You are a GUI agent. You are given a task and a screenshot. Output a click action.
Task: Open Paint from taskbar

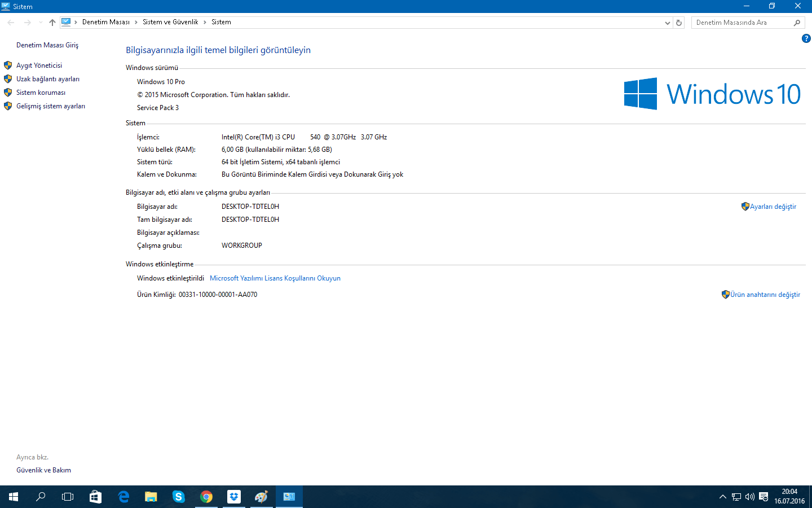pos(261,497)
